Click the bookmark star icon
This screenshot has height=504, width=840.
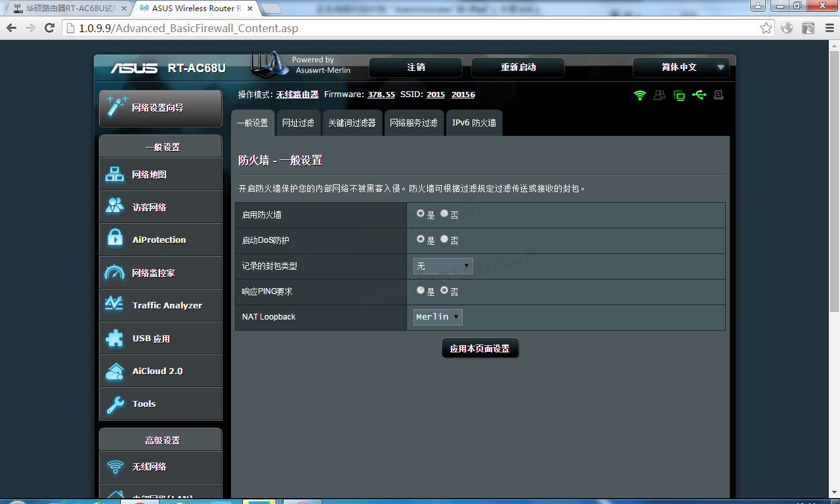pyautogui.click(x=766, y=28)
